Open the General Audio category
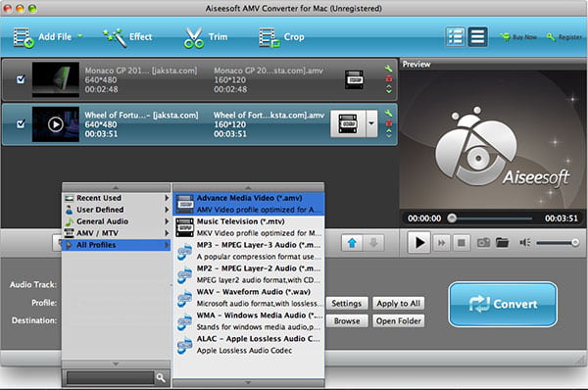Image resolution: width=588 pixels, height=390 pixels. (x=116, y=221)
